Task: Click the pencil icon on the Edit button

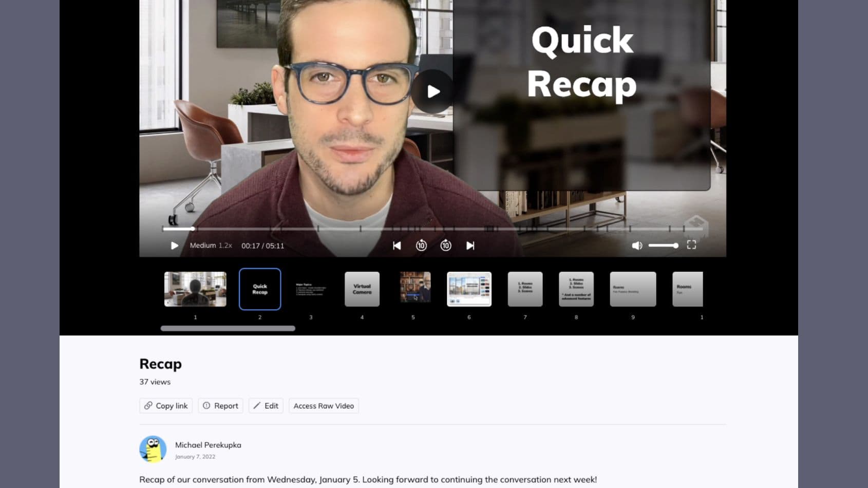Action: coord(257,405)
